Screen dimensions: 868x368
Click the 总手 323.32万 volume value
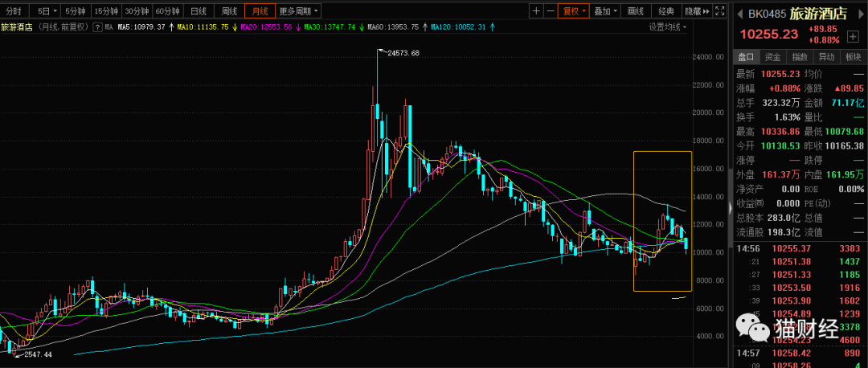point(782,102)
